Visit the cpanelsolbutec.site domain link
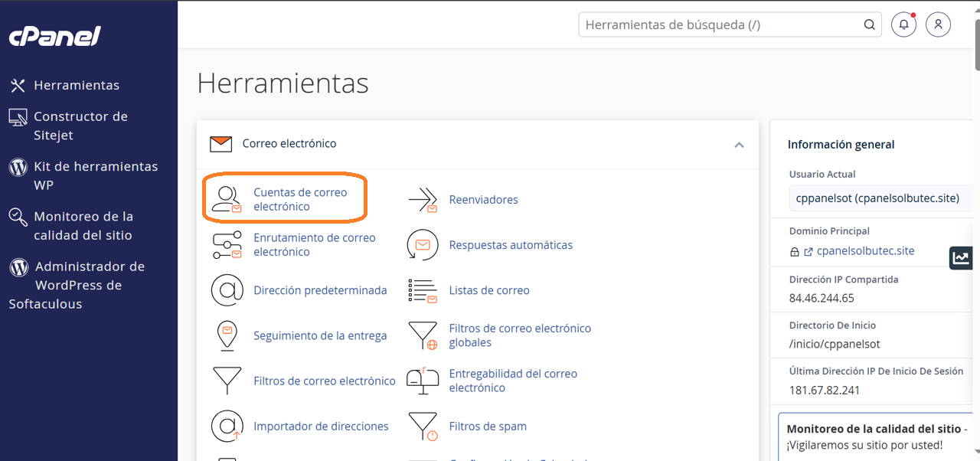 pos(865,251)
